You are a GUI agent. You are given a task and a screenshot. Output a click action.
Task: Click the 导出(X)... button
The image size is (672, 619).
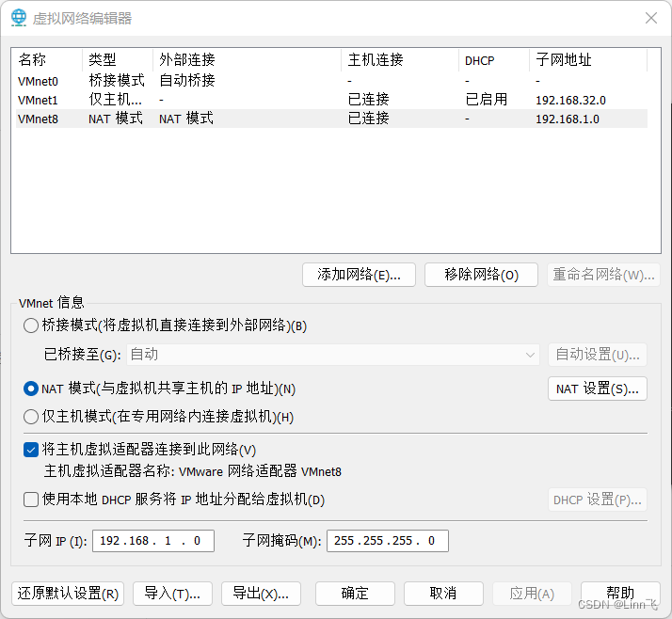pos(261,594)
